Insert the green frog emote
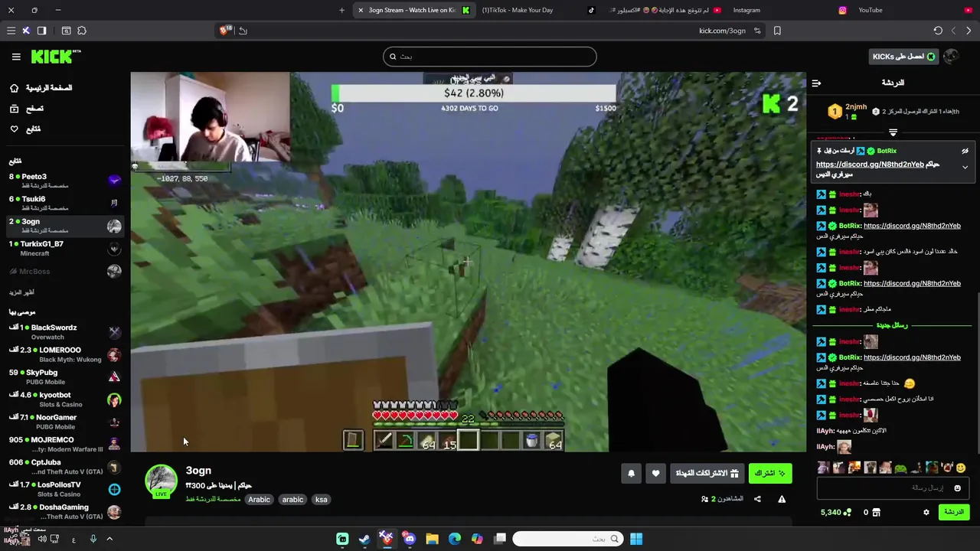Viewport: 980px width, 551px height. [x=900, y=468]
